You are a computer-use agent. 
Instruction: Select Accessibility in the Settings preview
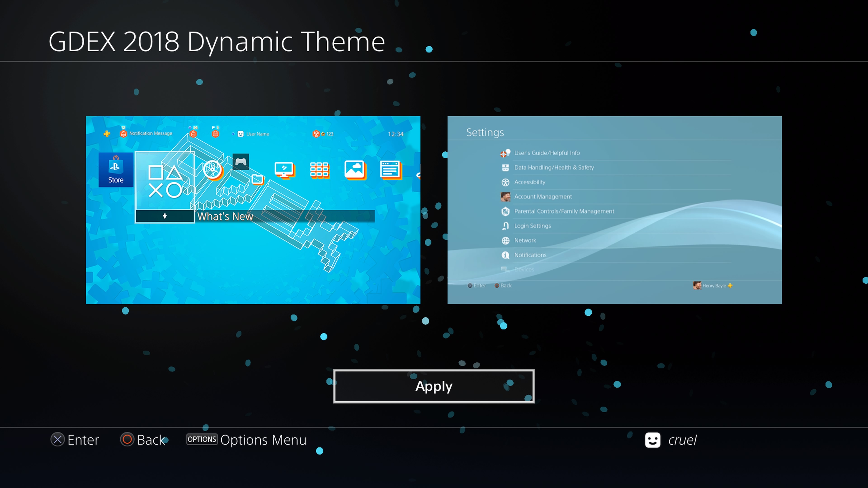(x=530, y=182)
